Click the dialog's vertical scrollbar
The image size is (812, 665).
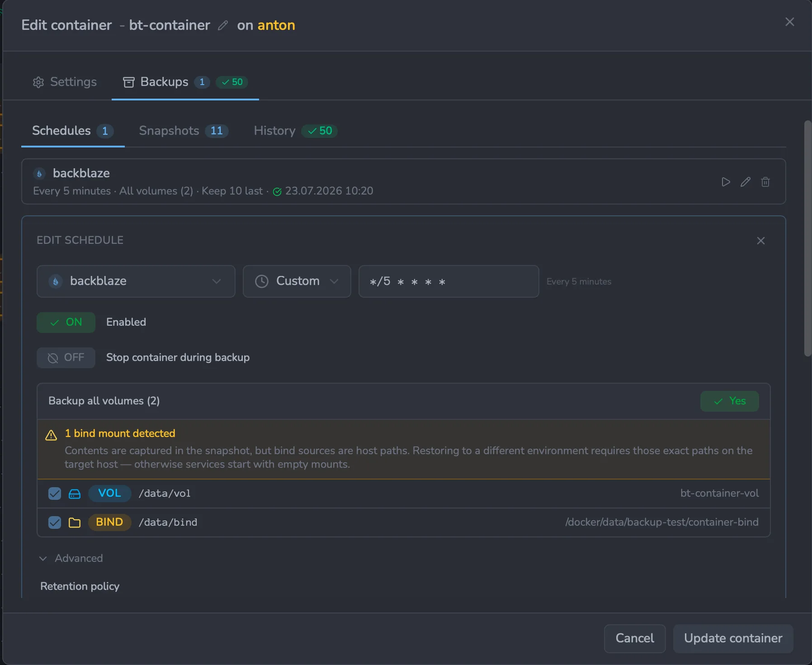point(807,238)
